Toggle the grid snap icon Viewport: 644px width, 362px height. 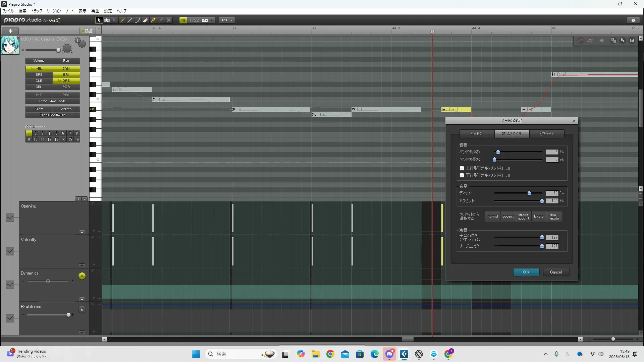tap(183, 20)
